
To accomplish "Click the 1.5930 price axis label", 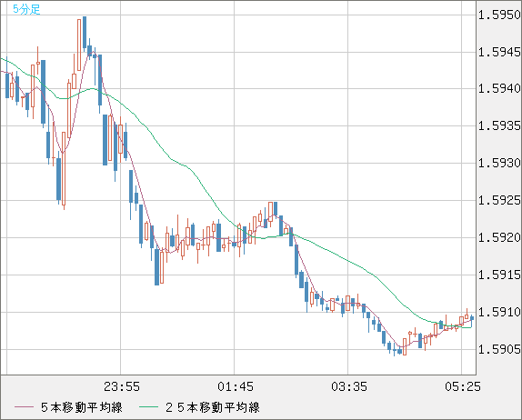I will [499, 163].
